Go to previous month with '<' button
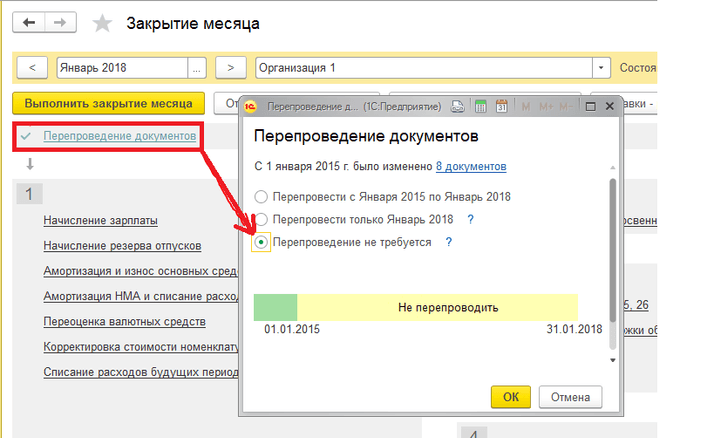The image size is (714, 438). [32, 67]
